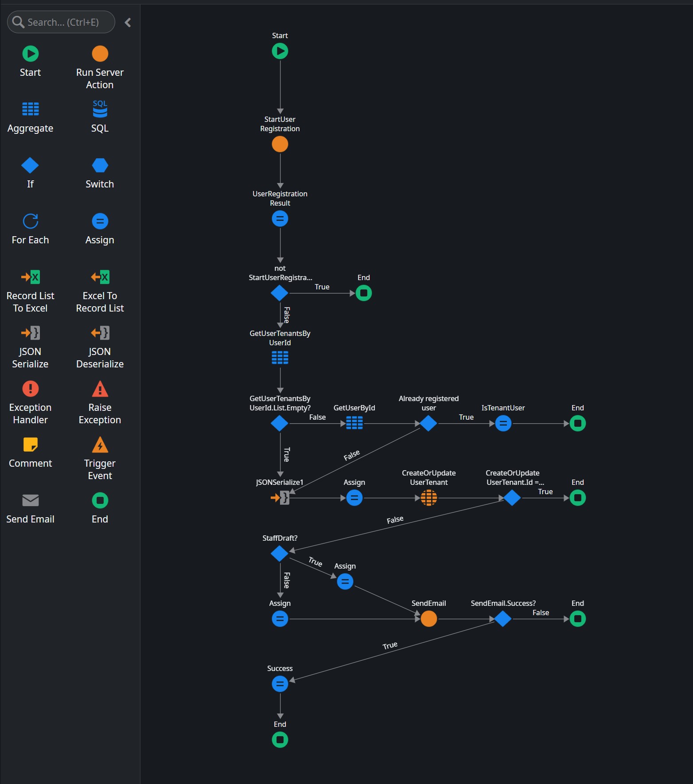Select End node after SendEmail.Success? False
The image size is (693, 784).
(x=578, y=619)
